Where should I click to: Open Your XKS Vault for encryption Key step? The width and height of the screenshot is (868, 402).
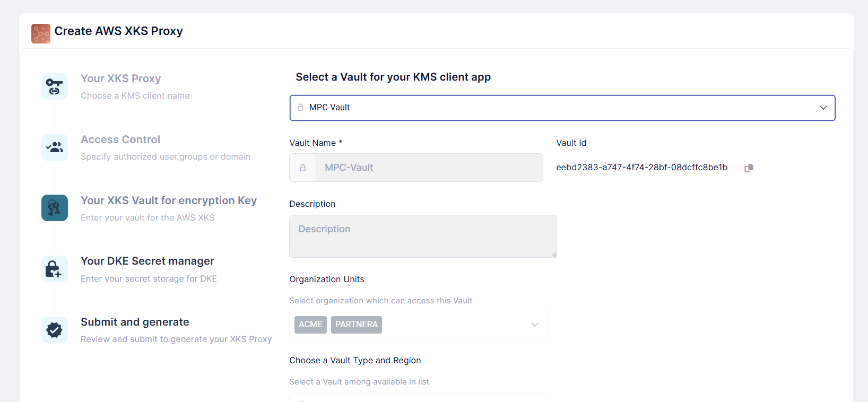tap(169, 200)
